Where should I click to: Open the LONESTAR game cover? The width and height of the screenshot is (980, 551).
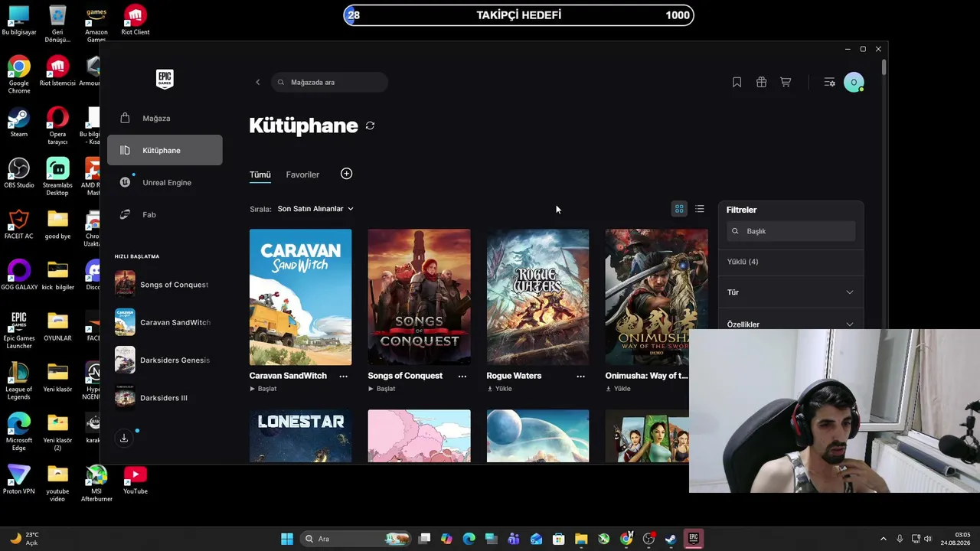tap(300, 436)
